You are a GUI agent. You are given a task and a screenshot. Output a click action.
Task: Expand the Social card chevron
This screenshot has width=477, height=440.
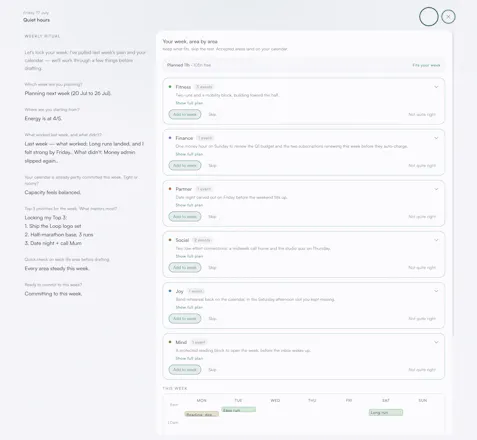tap(436, 240)
